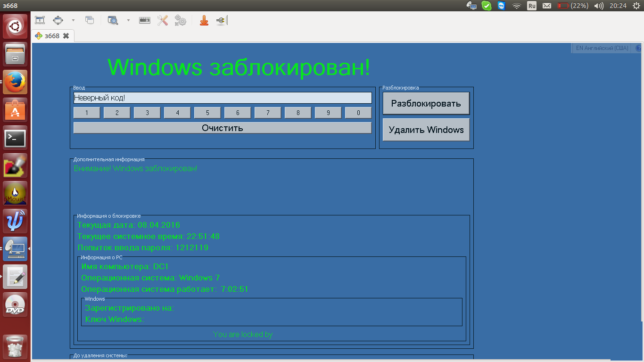Screen dimensions: 644x362
Task: Click the TeamViewer tray icon
Action: coord(501,6)
